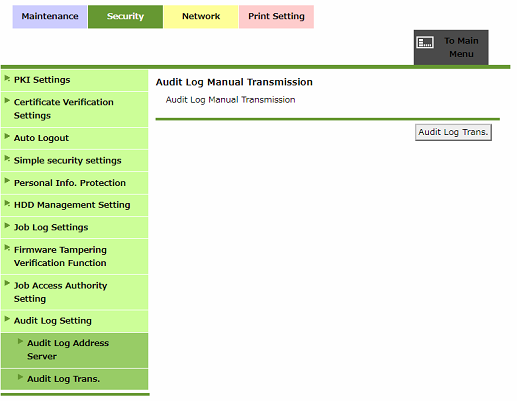
Task: Open HDD Management Setting
Action: [74, 205]
